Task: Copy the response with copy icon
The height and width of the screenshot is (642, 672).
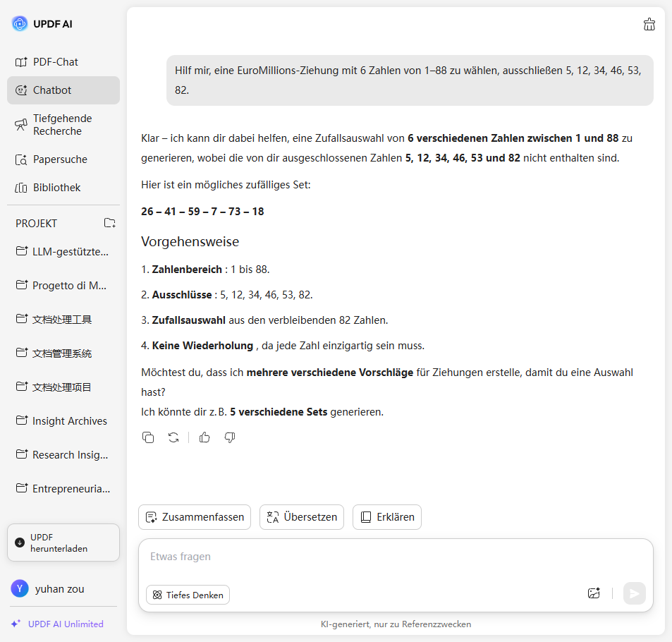Action: pos(148,437)
